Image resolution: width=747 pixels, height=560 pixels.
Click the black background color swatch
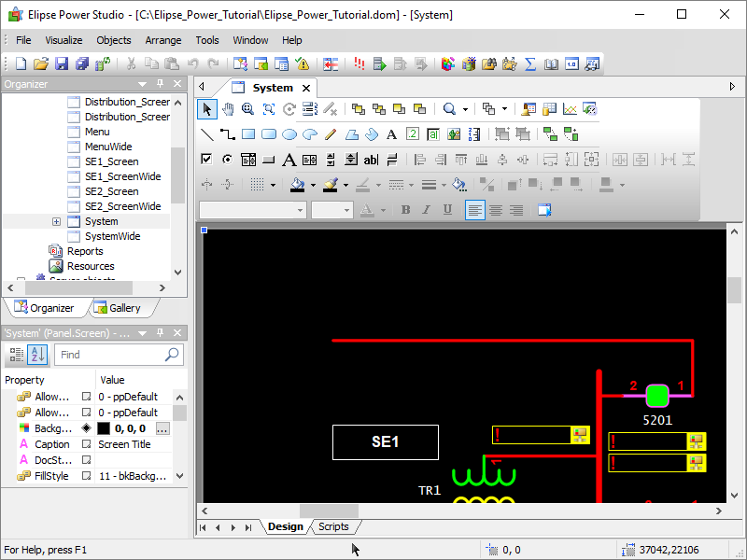pyautogui.click(x=104, y=428)
